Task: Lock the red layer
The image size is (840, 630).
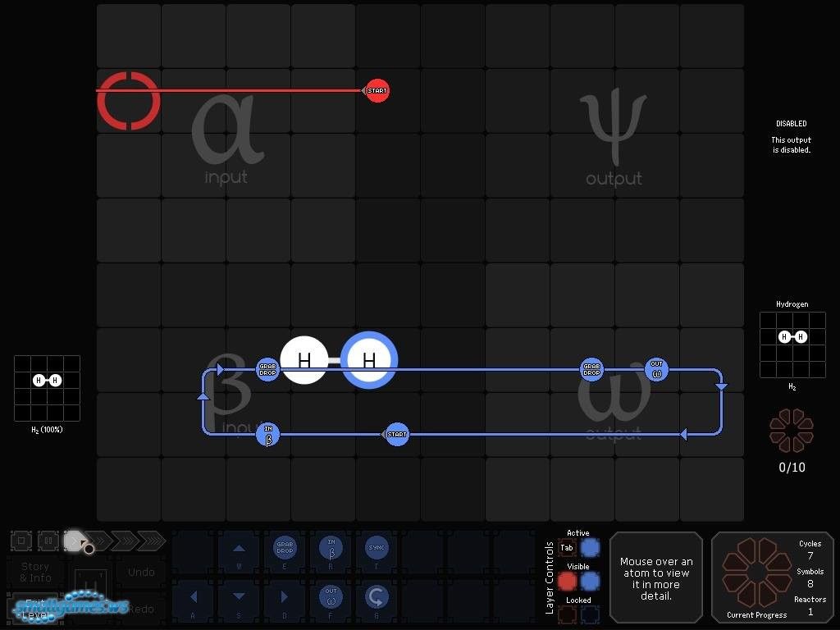Action: click(x=567, y=614)
